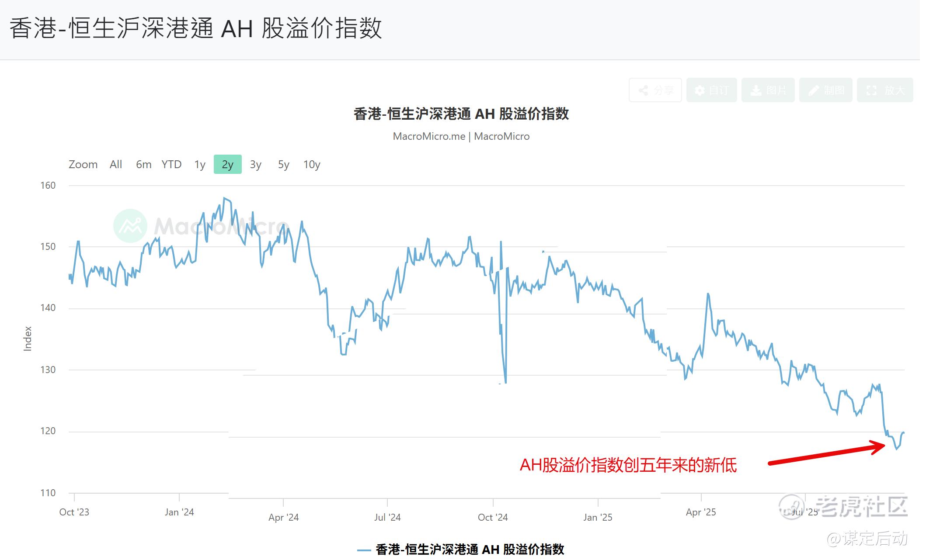Click the page heading AH 股溢价指数
This screenshot has height=560, width=926.
click(x=197, y=29)
